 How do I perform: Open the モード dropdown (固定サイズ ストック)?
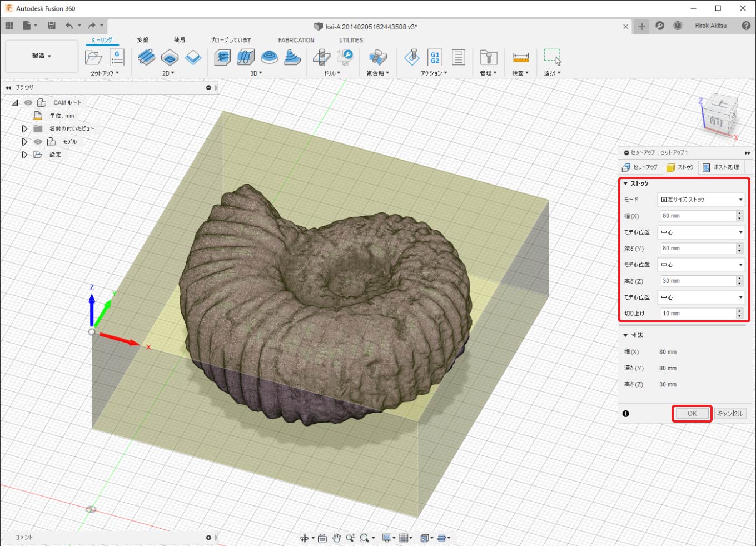tap(700, 200)
